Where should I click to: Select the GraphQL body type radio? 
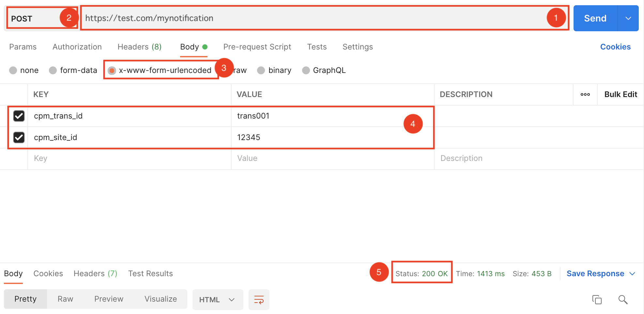[306, 70]
